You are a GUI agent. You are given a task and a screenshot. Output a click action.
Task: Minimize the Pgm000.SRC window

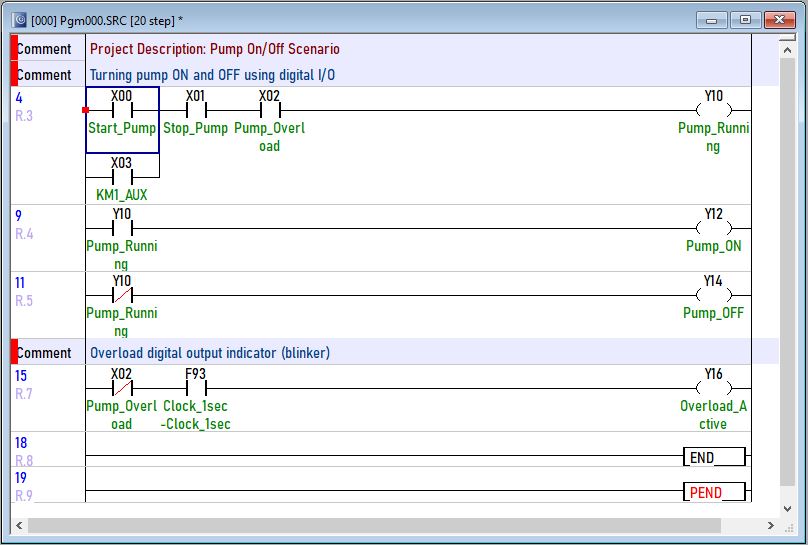(x=712, y=20)
